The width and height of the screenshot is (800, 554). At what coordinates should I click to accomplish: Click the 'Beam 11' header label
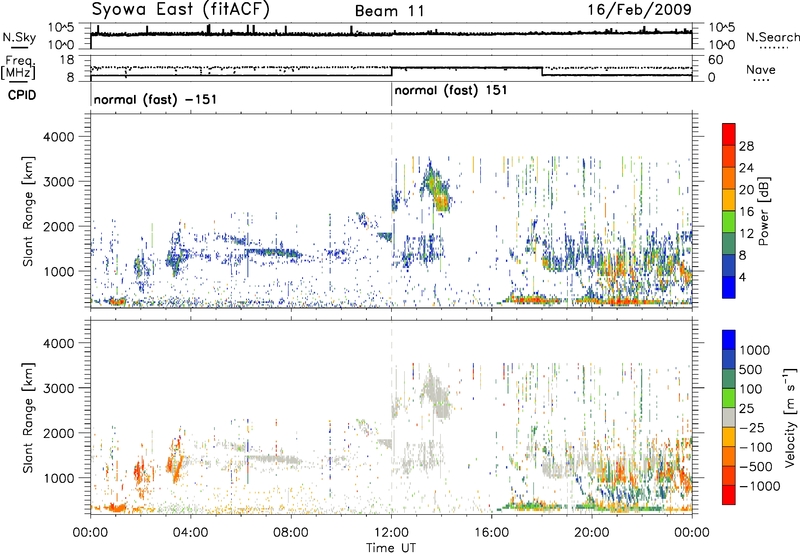[x=390, y=11]
